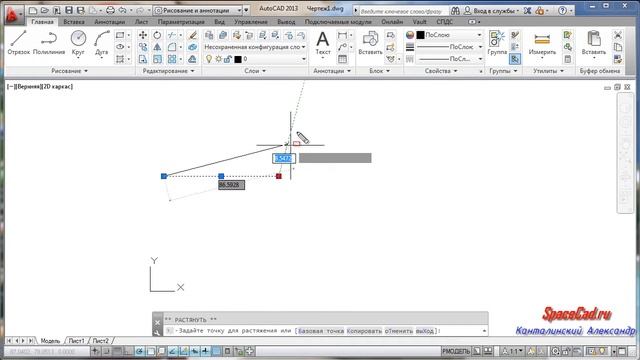Click the Mirror tool icon
Image resolution: width=640 pixels, height=360 pixels.
[x=157, y=47]
